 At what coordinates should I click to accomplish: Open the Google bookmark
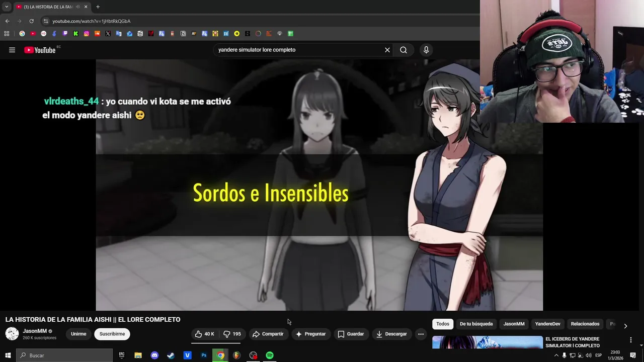(x=22, y=34)
